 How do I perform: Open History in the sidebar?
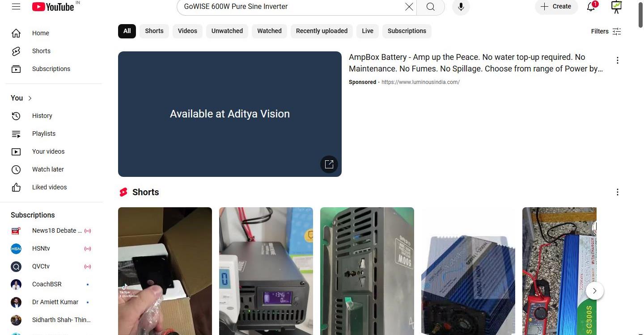point(54,116)
